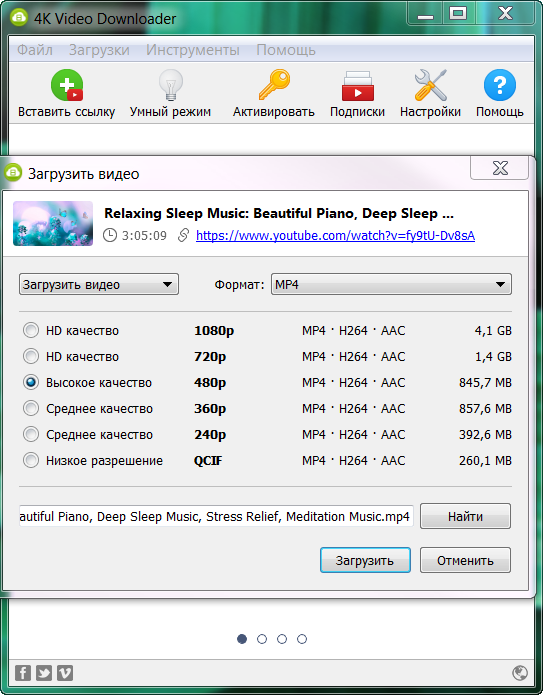Open Settings (Настройки) tools icon

pos(430,85)
